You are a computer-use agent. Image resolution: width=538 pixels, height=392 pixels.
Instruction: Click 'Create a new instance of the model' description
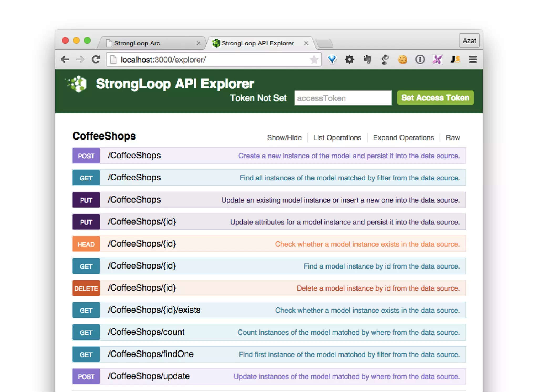pos(349,156)
